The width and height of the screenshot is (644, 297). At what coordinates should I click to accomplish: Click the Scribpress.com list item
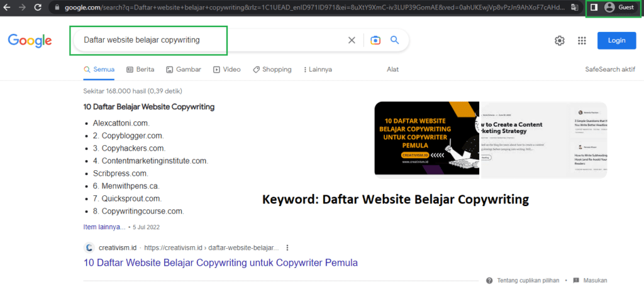(x=120, y=173)
